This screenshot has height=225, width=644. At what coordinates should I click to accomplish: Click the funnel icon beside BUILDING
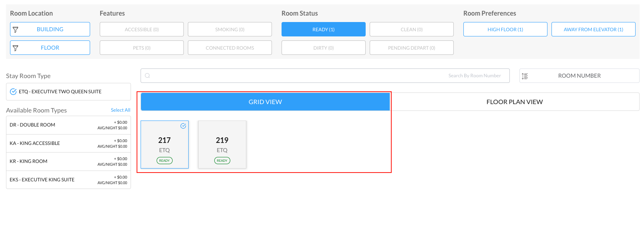[16, 30]
